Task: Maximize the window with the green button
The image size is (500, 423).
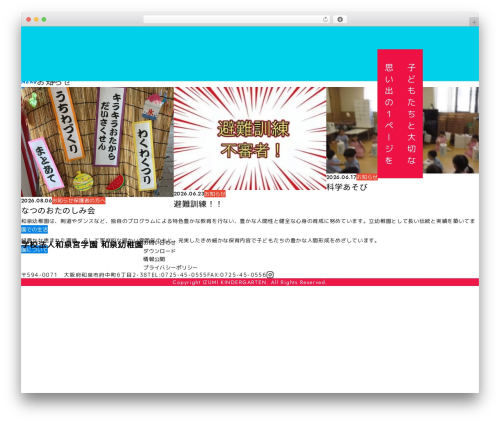Action: 44,19
